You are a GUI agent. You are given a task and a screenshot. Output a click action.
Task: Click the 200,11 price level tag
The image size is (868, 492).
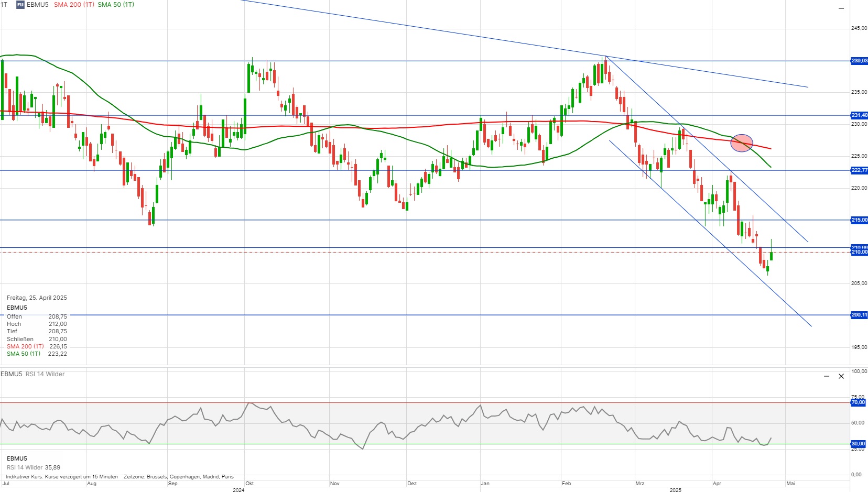tap(859, 315)
